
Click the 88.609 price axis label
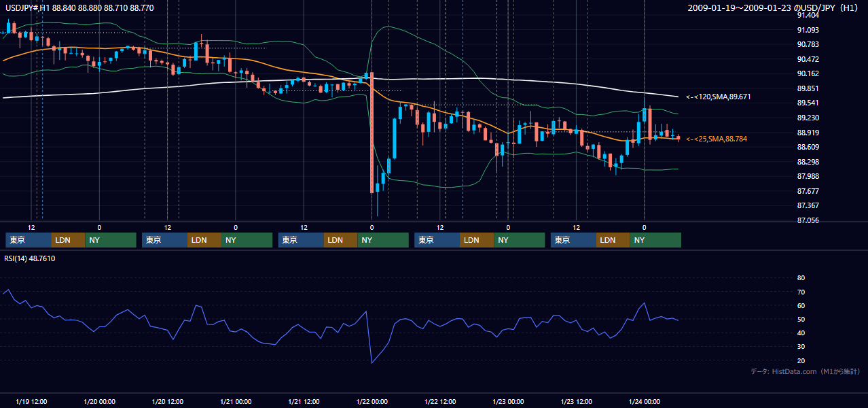click(x=808, y=147)
